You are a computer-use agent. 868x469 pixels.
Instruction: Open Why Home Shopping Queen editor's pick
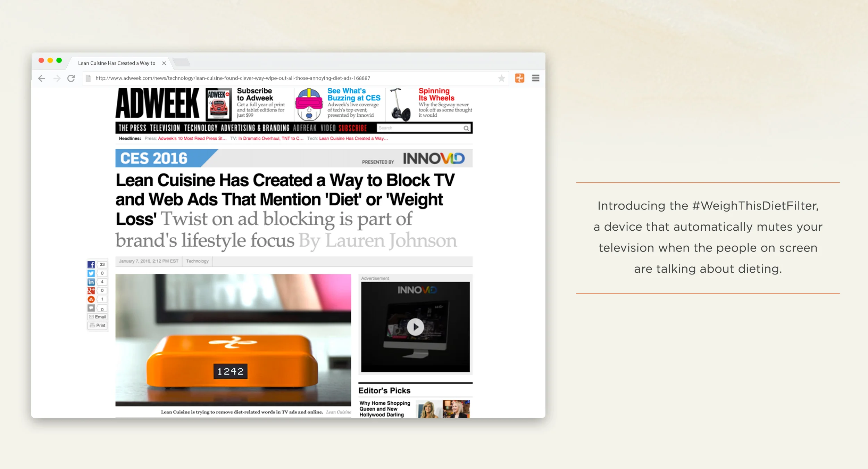pos(385,409)
